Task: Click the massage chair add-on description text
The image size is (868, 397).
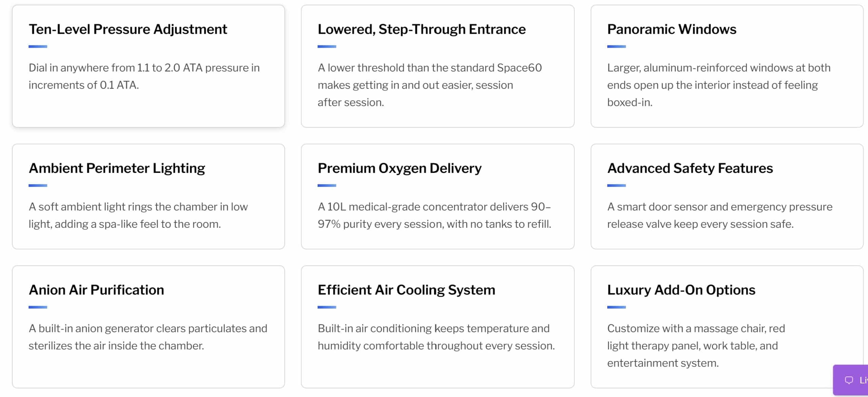Action: point(696,345)
